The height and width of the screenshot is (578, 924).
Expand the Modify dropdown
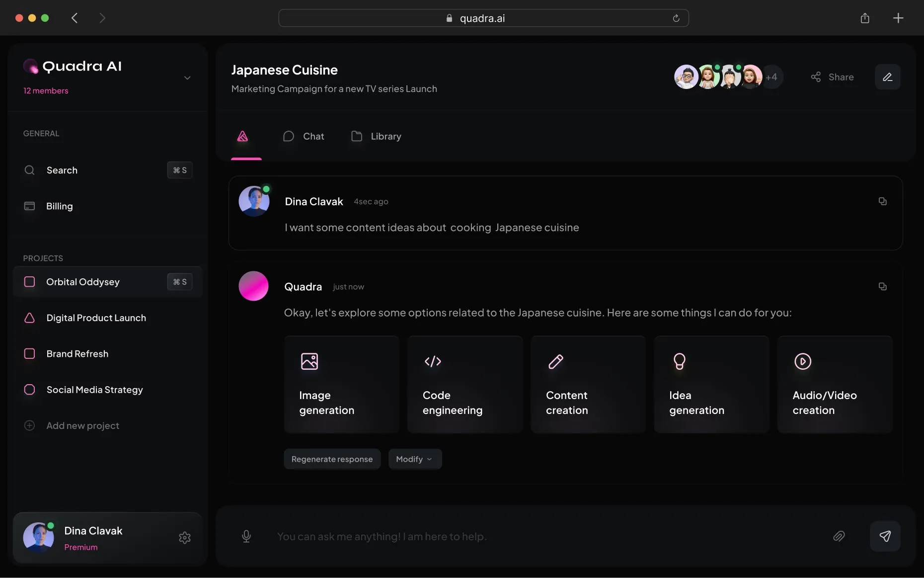(415, 459)
